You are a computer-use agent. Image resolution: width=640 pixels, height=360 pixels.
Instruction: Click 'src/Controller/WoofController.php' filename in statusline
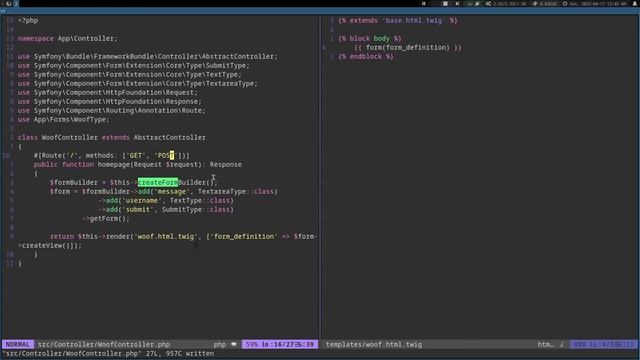[104, 344]
